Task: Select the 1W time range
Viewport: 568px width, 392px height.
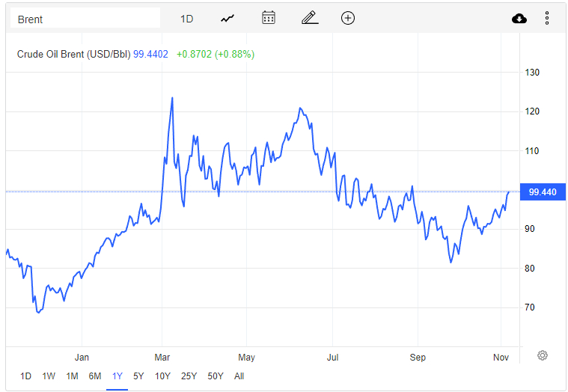Action: coord(49,376)
